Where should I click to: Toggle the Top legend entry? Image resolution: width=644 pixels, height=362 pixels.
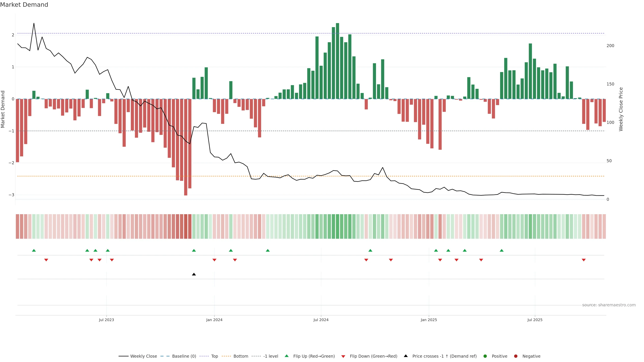pyautogui.click(x=214, y=356)
